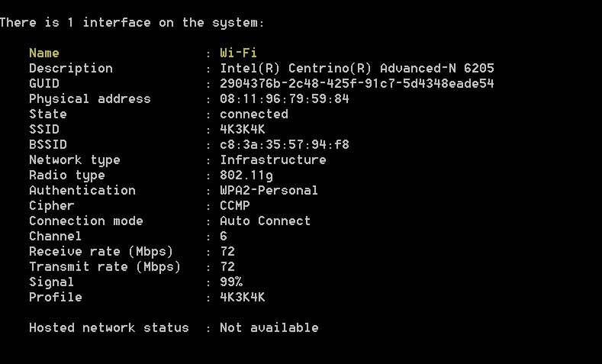This screenshot has width=602, height=364.
Task: Click the Wi-Fi interface name value
Action: click(x=238, y=53)
